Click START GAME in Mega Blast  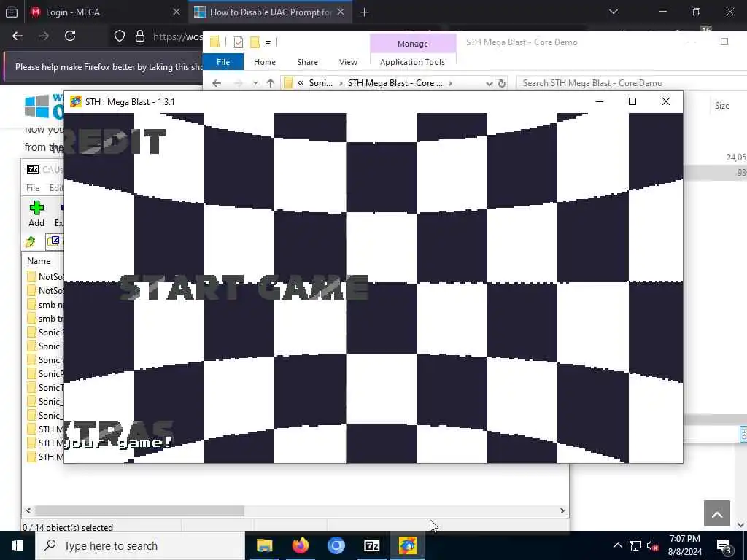coord(243,287)
